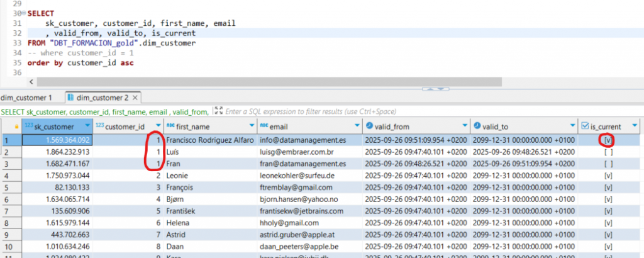The width and height of the screenshot is (644, 258).
Task: Toggle is_current checkbox for Leonie row
Action: coord(608,176)
